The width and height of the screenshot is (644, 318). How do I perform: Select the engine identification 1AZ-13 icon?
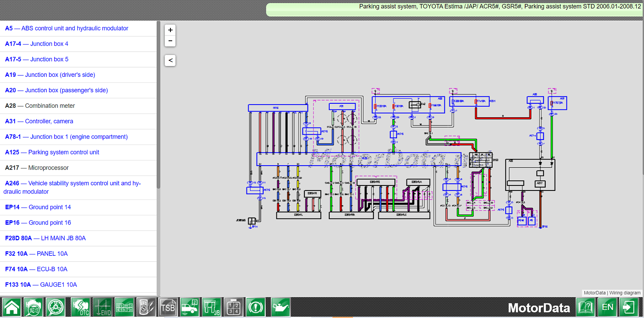tap(33, 307)
